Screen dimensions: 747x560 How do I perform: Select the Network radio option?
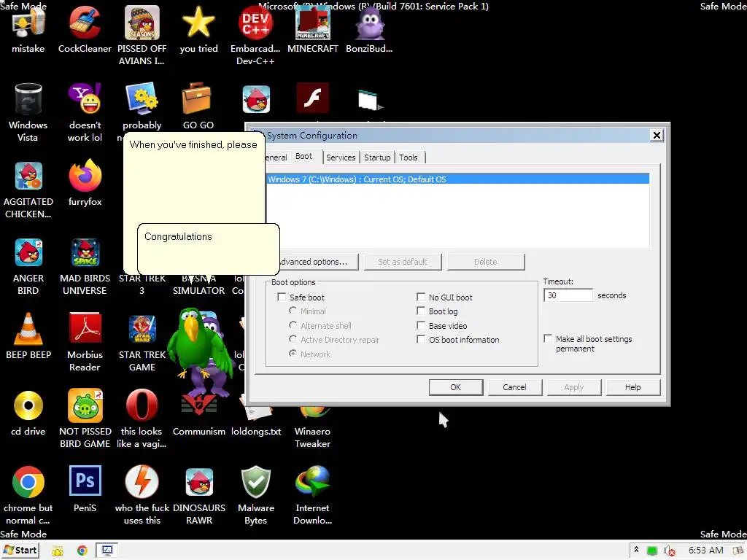tap(293, 354)
